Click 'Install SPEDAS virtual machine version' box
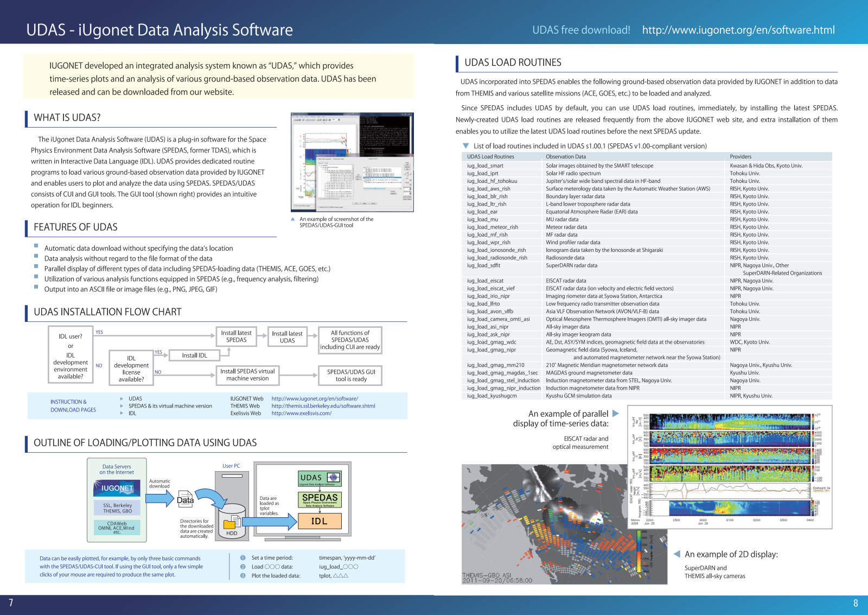 click(x=247, y=375)
